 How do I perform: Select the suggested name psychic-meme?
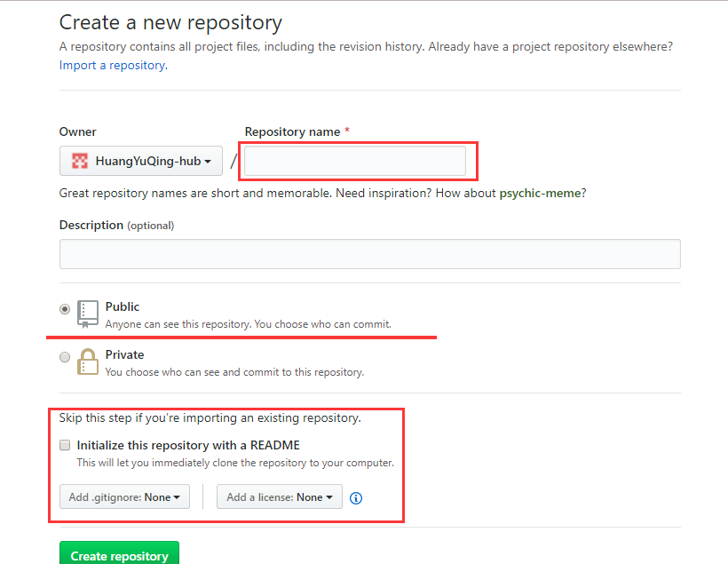coord(540,193)
